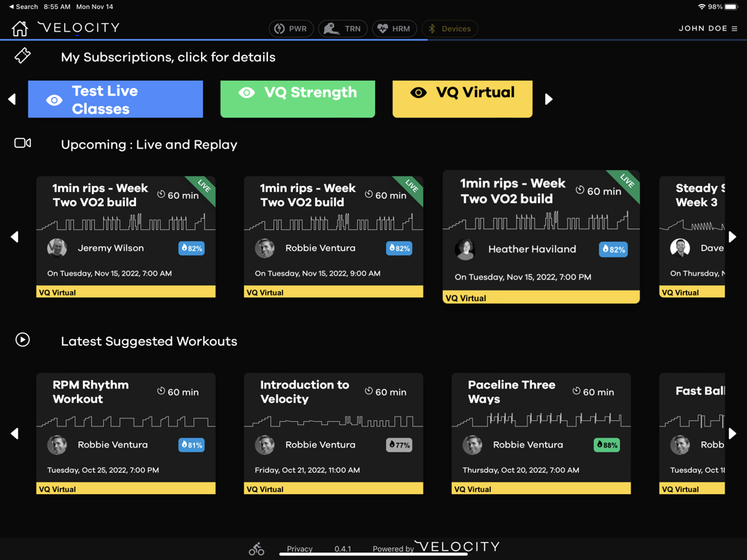This screenshot has height=560, width=747.
Task: Show previous upcoming classes with left arrow
Action: tap(15, 237)
